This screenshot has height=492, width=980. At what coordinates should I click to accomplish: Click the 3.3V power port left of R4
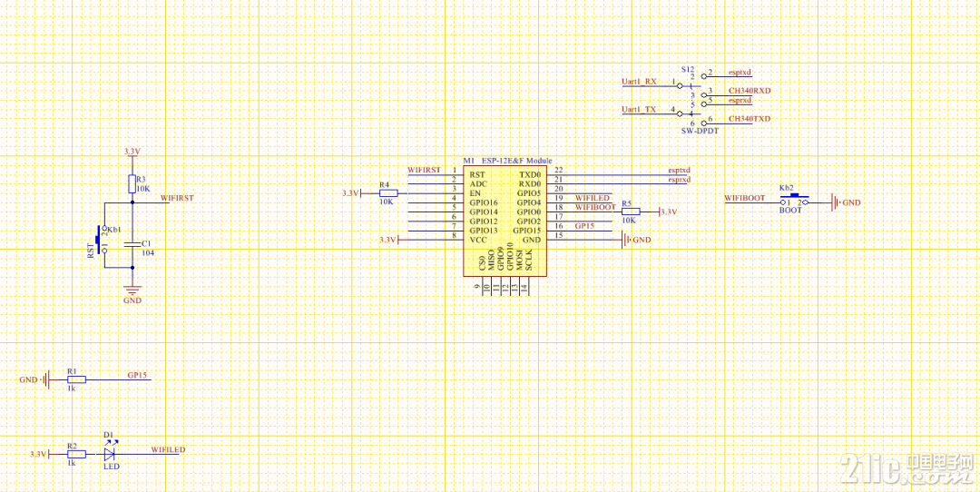point(350,193)
